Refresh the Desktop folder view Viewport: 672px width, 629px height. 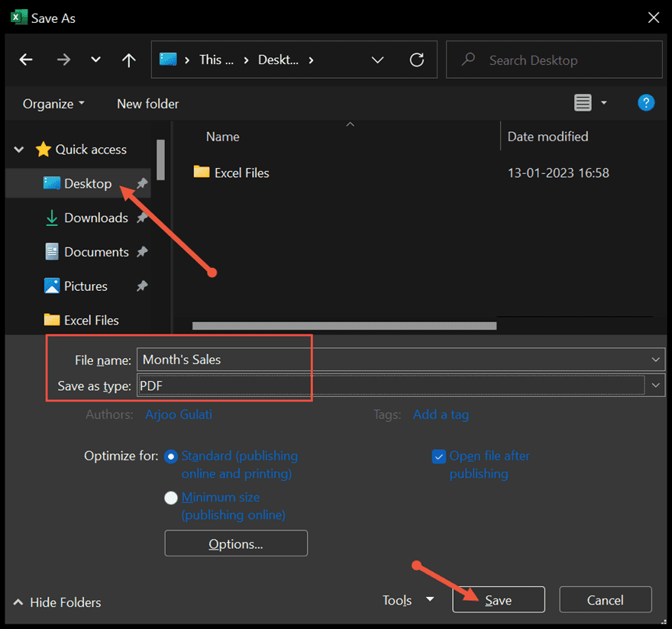[417, 60]
